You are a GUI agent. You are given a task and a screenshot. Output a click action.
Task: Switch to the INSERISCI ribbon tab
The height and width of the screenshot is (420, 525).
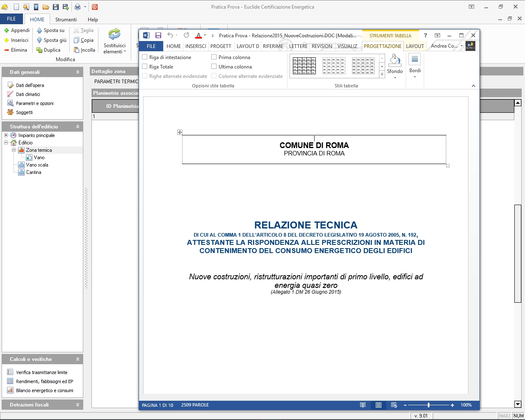point(196,46)
